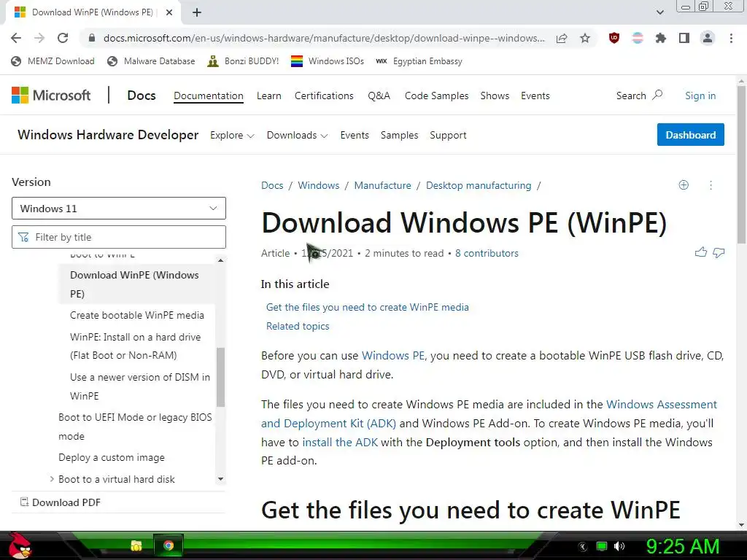Image resolution: width=747 pixels, height=560 pixels.
Task: Close the Download WinPE tab
Action: pos(169,13)
